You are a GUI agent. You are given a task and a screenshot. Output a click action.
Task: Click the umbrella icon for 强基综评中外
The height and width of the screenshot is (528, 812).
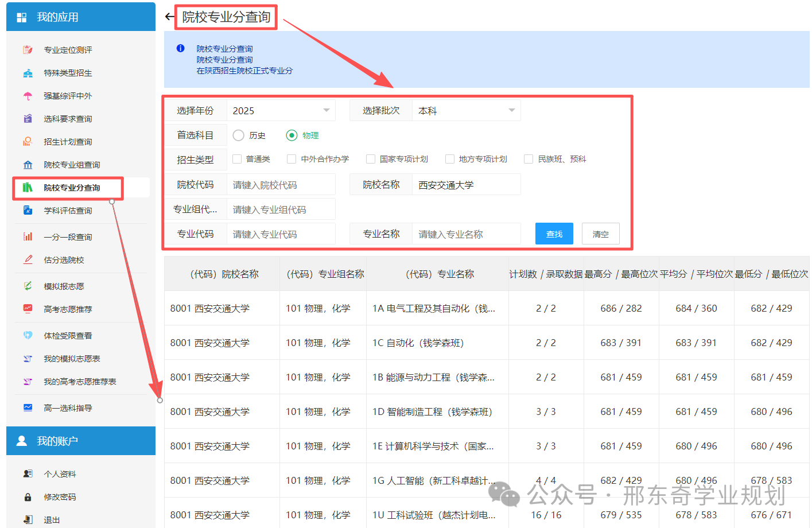coord(28,96)
